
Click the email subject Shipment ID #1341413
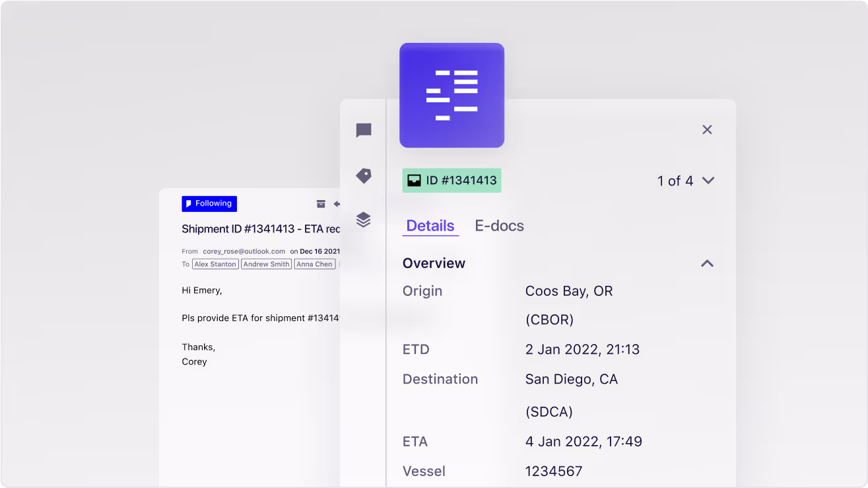(261, 229)
